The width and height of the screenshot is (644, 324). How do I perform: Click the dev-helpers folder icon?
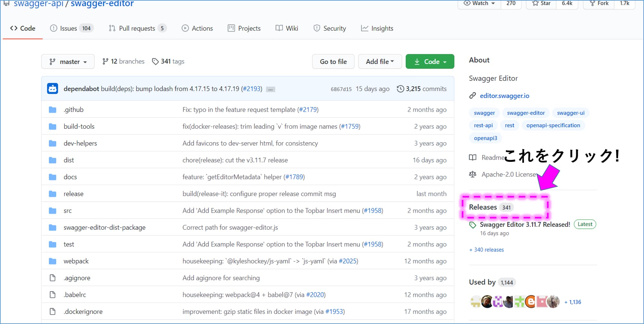tap(52, 143)
